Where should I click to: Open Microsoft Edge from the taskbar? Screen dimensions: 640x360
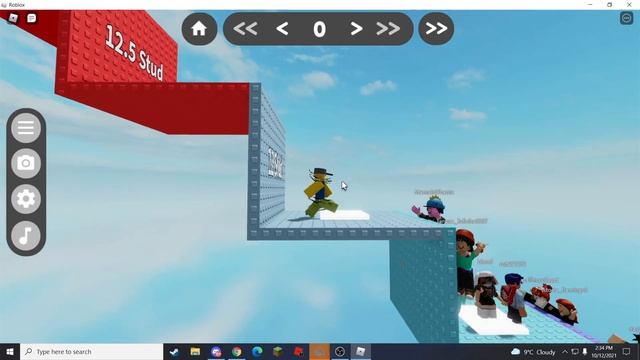pyautogui.click(x=257, y=351)
